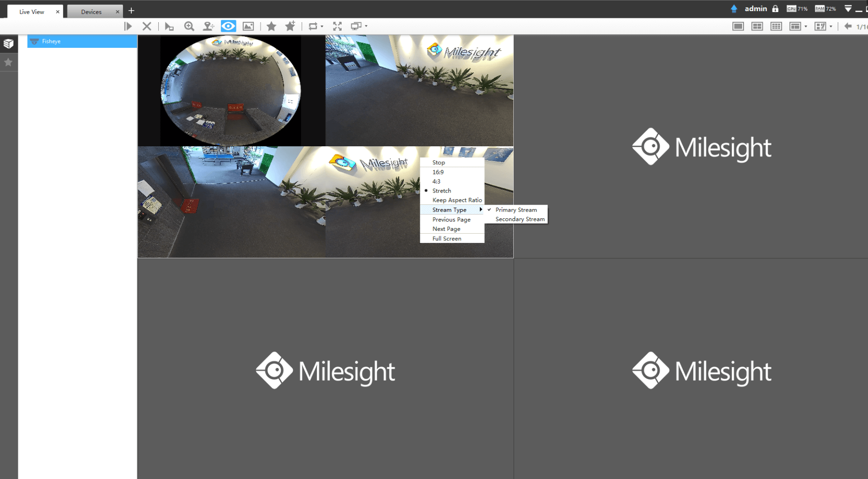Click the RAM usage indicator

tap(826, 9)
